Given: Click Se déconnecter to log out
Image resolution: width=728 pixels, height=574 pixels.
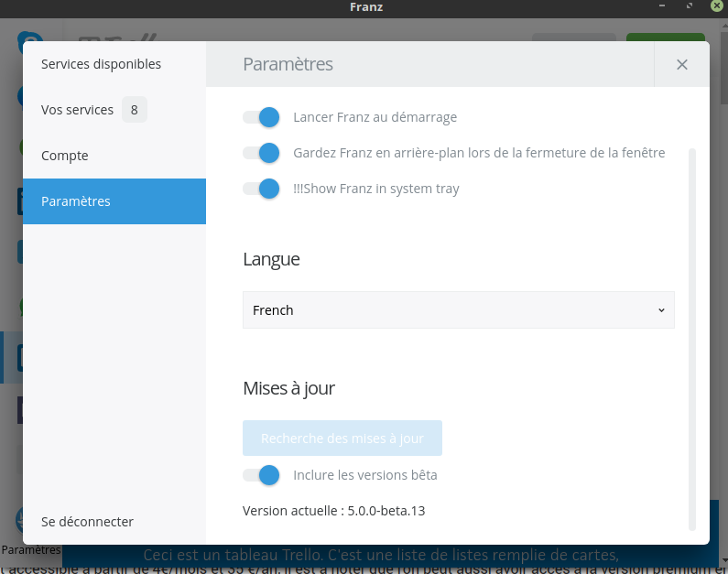Looking at the screenshot, I should pos(88,522).
